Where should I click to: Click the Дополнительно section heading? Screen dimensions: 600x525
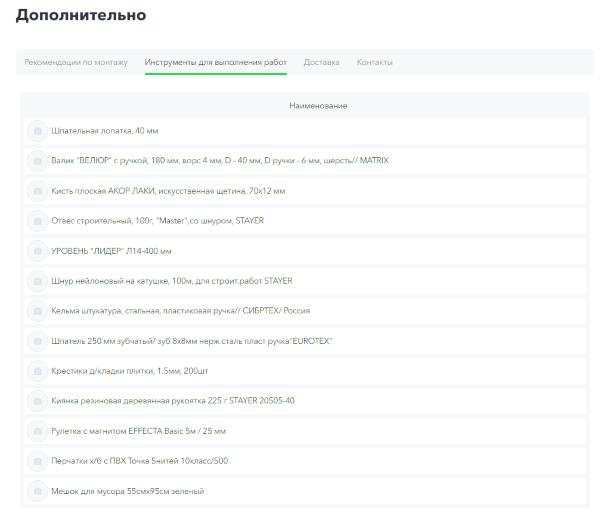tap(81, 15)
